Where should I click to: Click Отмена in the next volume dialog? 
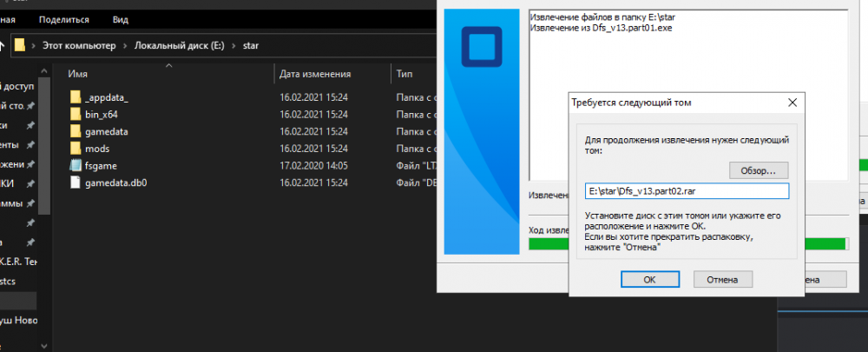[722, 279]
